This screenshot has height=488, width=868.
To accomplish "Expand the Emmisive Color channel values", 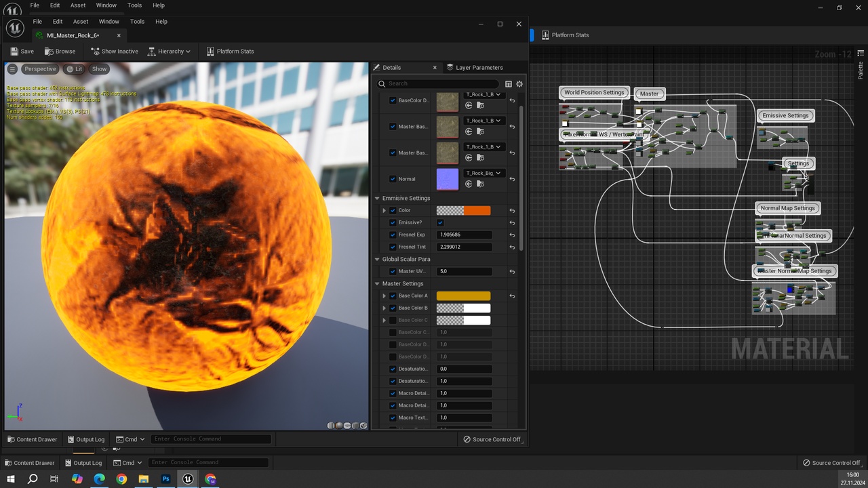I will [384, 211].
